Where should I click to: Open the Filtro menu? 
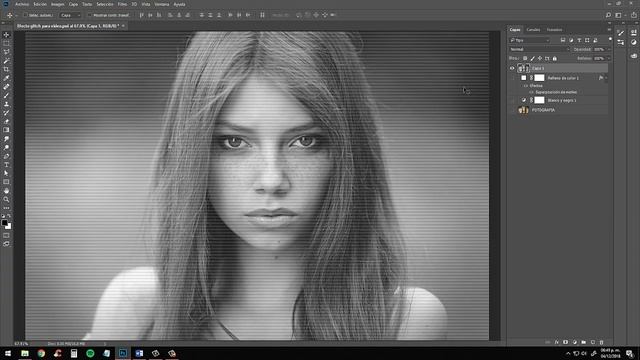122,4
